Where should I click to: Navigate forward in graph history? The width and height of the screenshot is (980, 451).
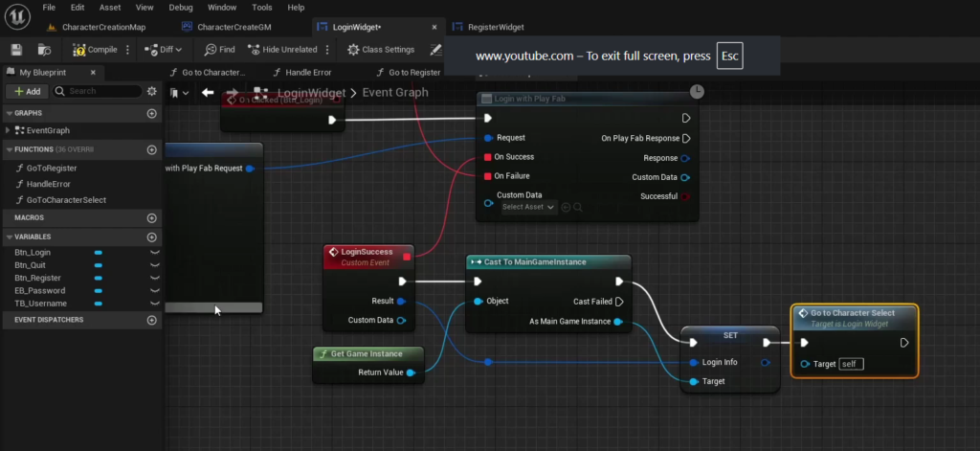click(x=232, y=93)
